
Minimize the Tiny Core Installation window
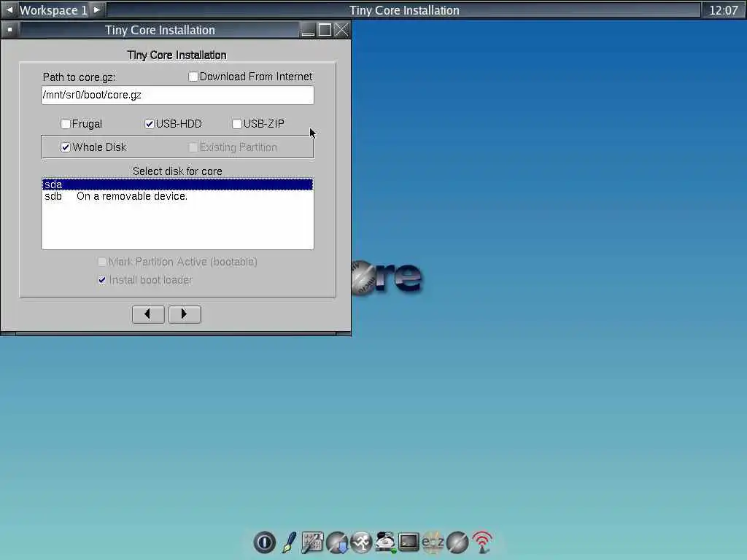pos(309,30)
